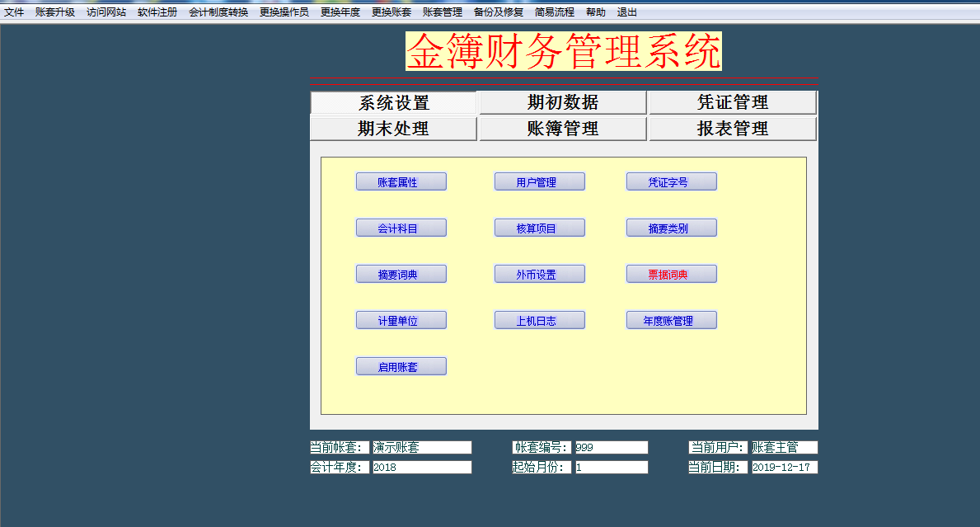Open 用户管理
This screenshot has height=527, width=980.
tap(540, 182)
